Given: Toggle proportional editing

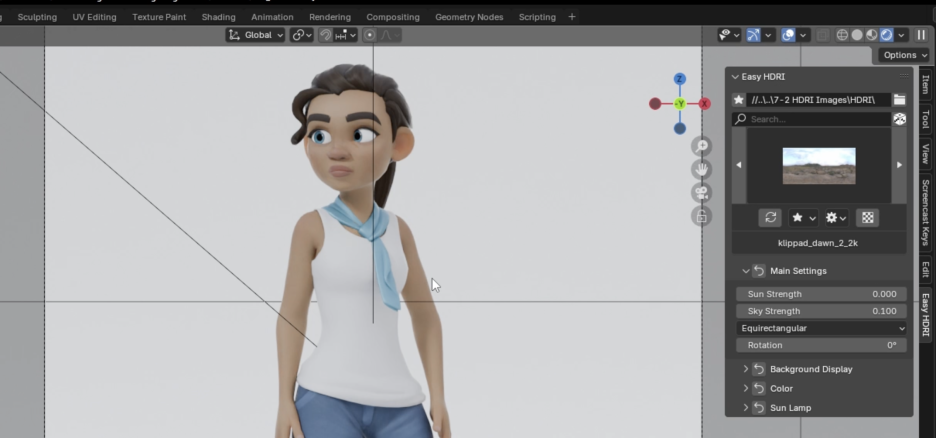Looking at the screenshot, I should tap(370, 35).
